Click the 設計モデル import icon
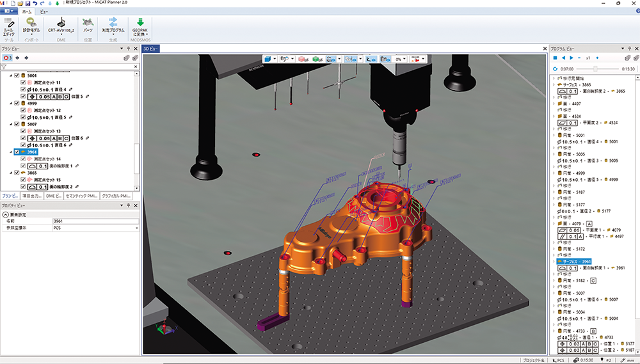Image resolution: width=640 pixels, height=364 pixels. pyautogui.click(x=31, y=26)
